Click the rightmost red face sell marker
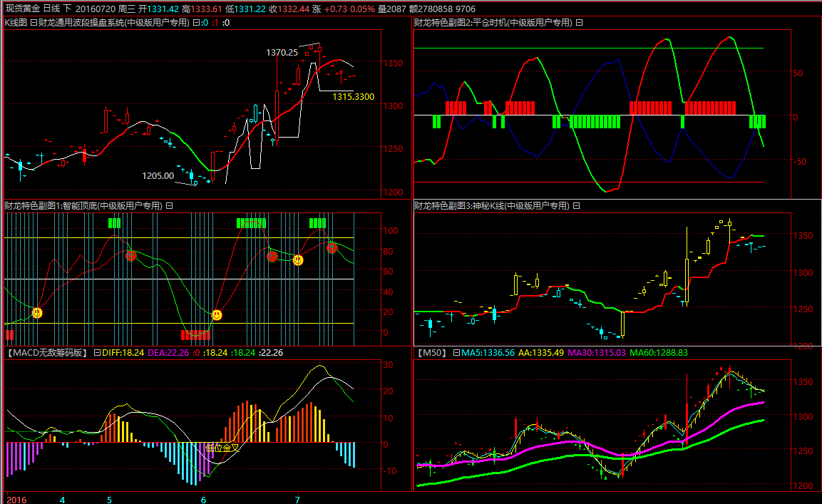This screenshot has width=822, height=504. click(x=332, y=247)
